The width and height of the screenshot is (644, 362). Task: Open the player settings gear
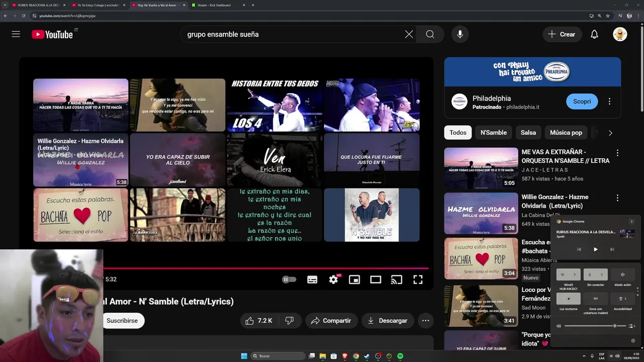point(334,280)
